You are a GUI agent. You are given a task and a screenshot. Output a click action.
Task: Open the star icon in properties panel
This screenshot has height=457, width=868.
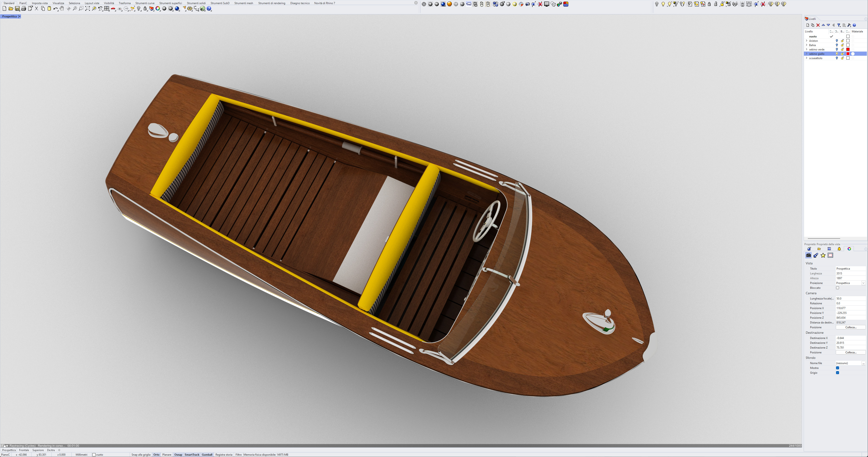(823, 255)
